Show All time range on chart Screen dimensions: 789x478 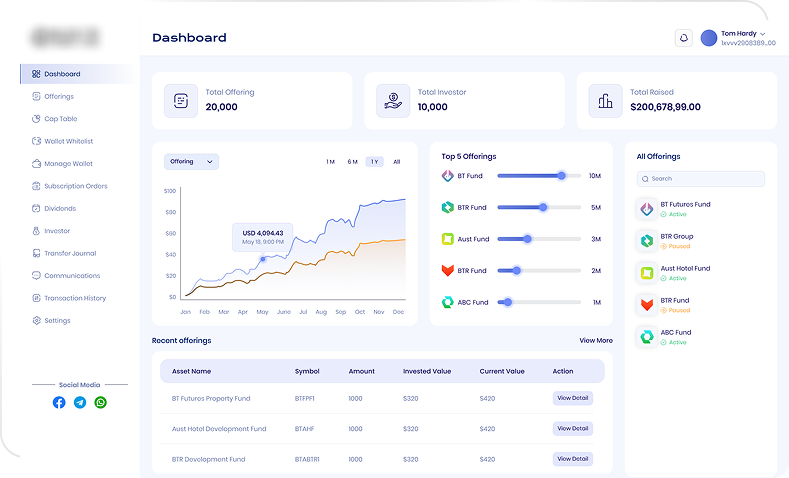point(397,162)
